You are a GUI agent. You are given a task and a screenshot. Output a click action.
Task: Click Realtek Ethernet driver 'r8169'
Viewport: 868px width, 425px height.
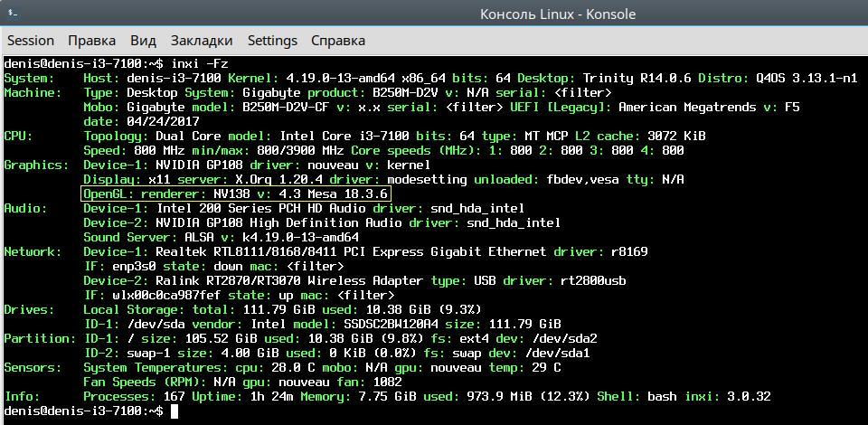pos(630,251)
